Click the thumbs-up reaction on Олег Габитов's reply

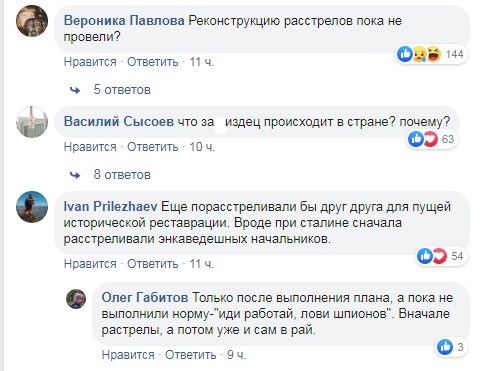(x=445, y=347)
